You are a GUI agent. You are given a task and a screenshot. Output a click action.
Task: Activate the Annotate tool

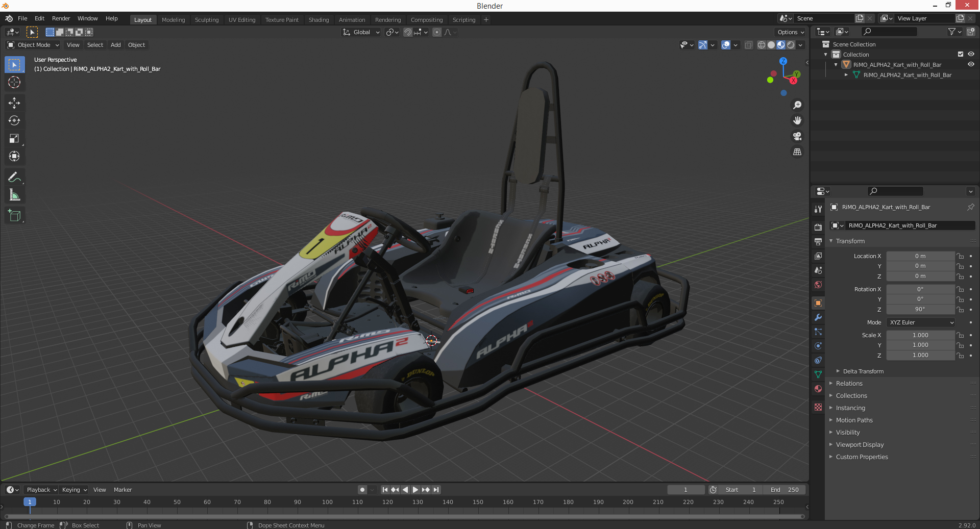coord(14,177)
